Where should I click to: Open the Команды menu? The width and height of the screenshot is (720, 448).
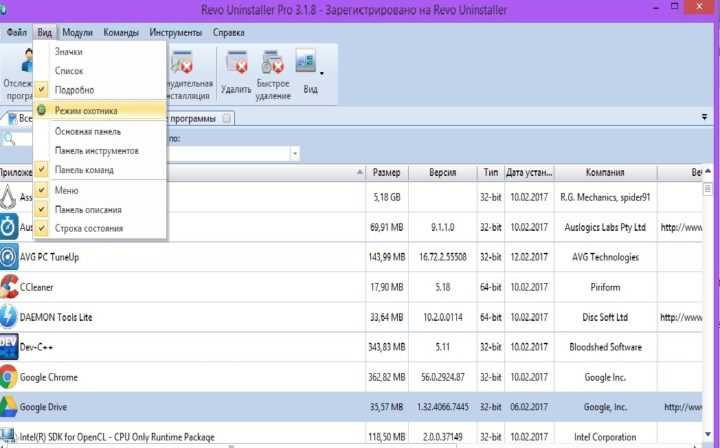coord(121,33)
